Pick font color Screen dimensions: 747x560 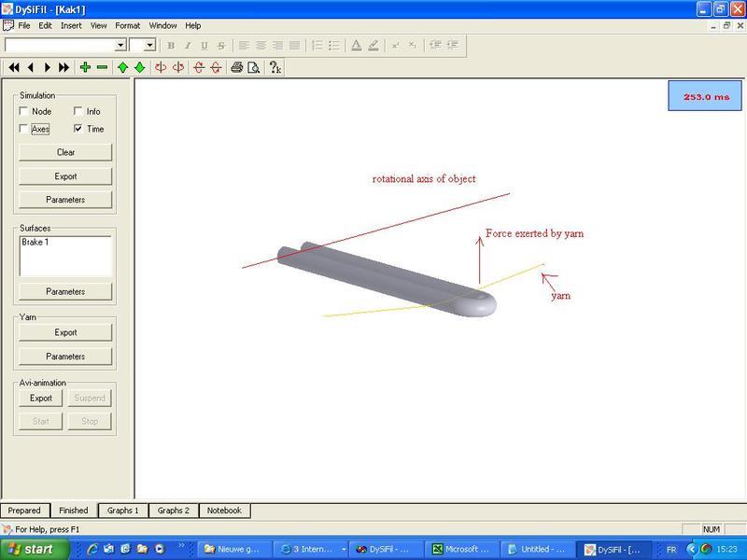coord(357,46)
